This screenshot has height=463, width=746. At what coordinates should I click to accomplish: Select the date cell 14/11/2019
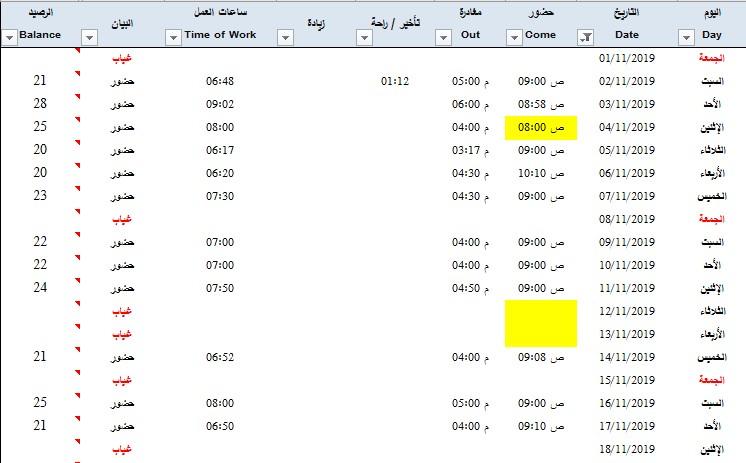(x=627, y=357)
